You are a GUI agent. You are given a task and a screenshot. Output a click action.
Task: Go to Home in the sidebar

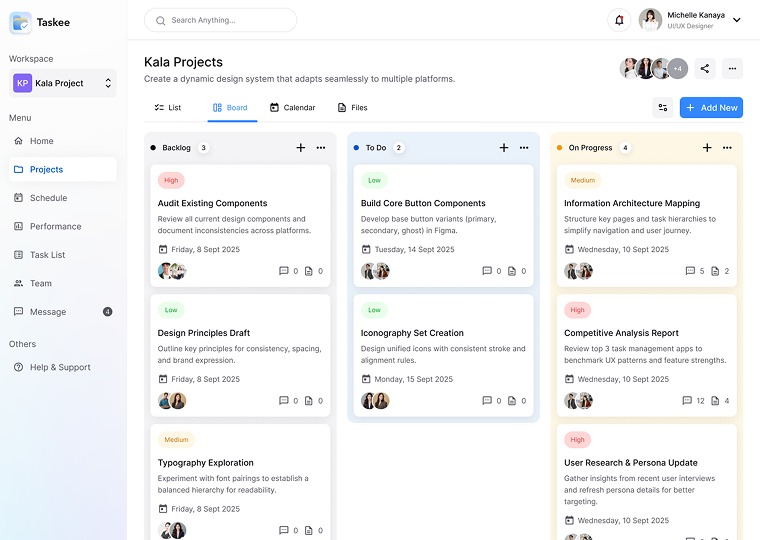click(x=63, y=141)
